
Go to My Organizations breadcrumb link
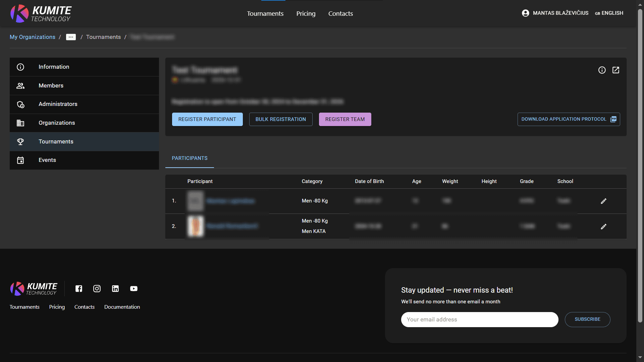click(32, 37)
